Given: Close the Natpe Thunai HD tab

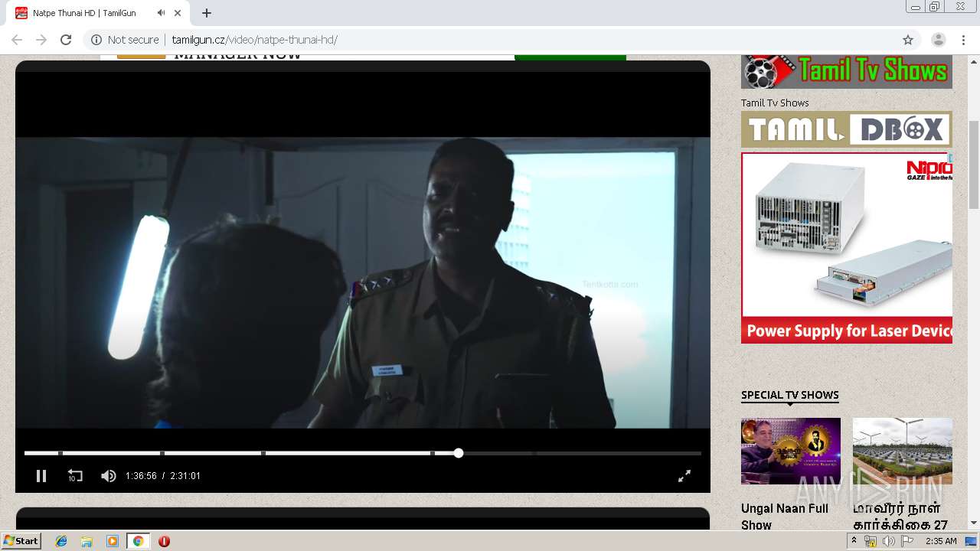Looking at the screenshot, I should click(178, 13).
